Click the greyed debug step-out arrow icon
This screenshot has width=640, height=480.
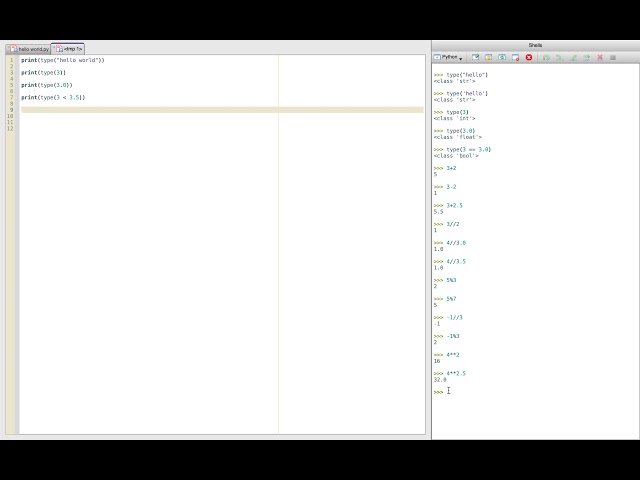click(x=573, y=58)
